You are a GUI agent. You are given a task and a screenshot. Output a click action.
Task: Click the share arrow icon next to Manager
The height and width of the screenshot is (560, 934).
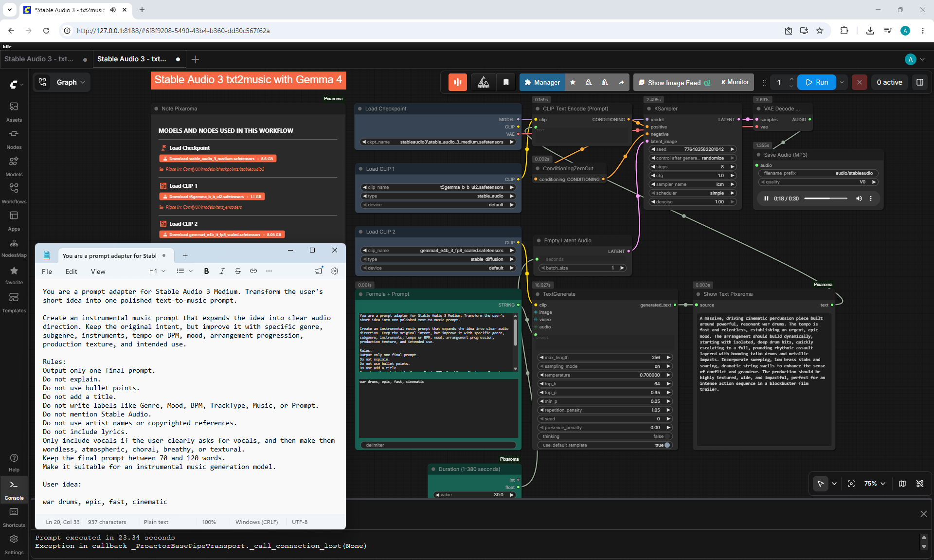tap(621, 82)
